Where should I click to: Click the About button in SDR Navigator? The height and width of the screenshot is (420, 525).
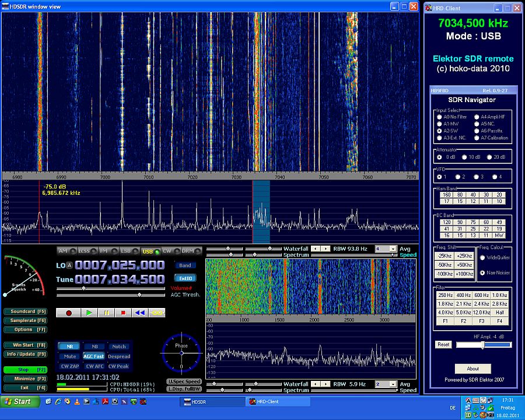click(x=473, y=369)
